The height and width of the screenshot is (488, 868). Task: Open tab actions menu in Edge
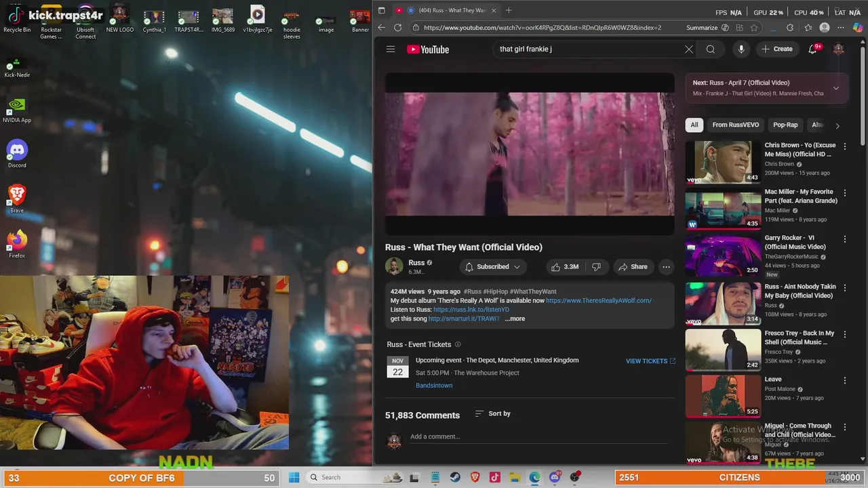tap(381, 10)
